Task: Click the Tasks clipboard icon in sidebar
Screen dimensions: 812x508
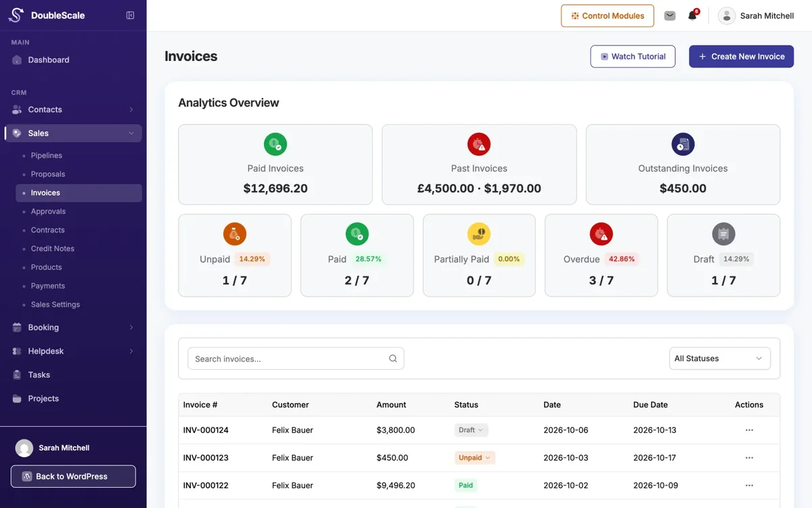Action: [x=17, y=375]
